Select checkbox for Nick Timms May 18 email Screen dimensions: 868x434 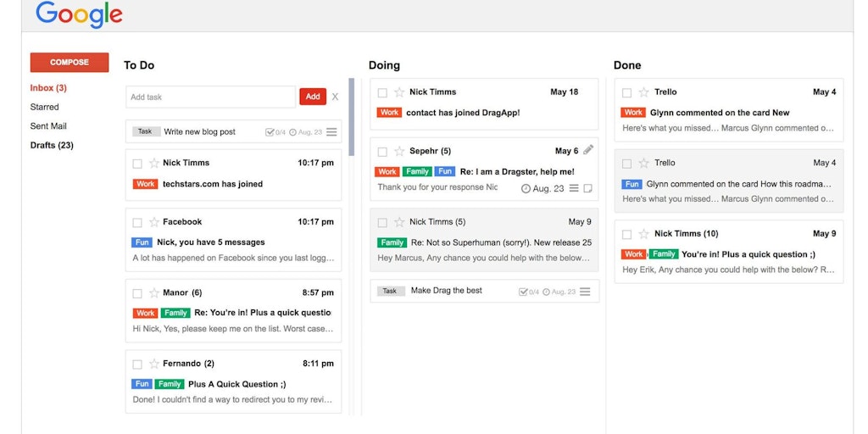382,93
